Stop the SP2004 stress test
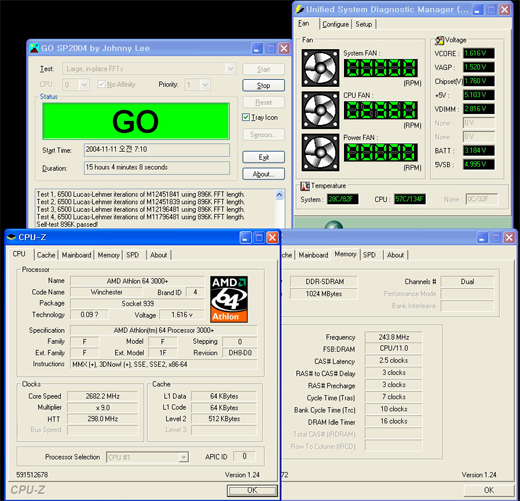The width and height of the screenshot is (520, 501). click(263, 85)
